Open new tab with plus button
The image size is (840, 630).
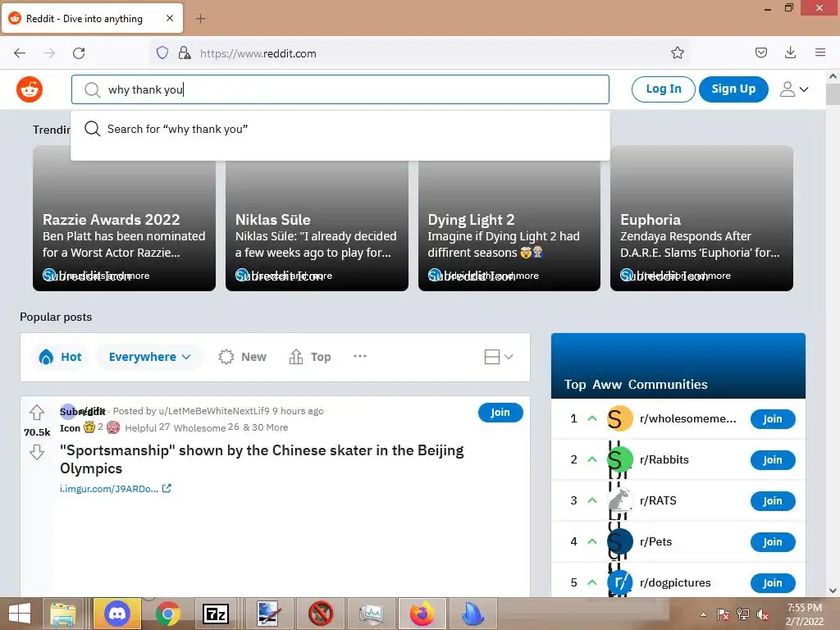(200, 19)
